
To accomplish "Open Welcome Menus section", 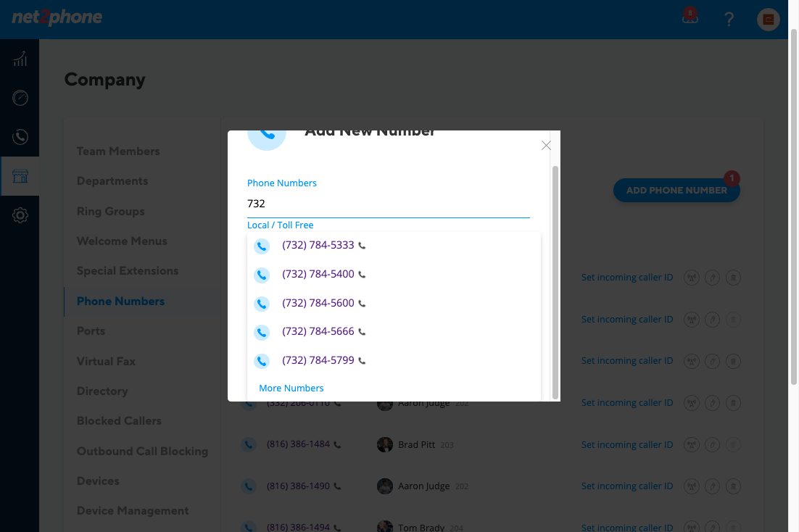I will coord(122,241).
